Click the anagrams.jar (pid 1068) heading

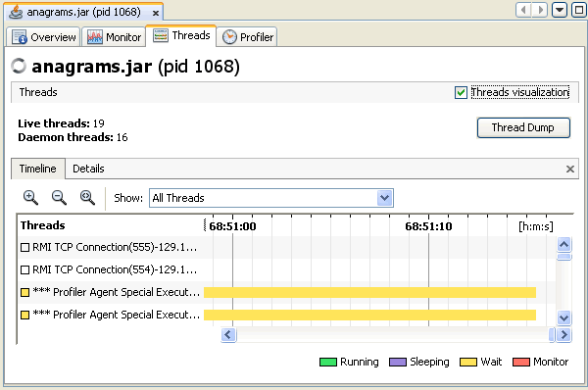(136, 67)
